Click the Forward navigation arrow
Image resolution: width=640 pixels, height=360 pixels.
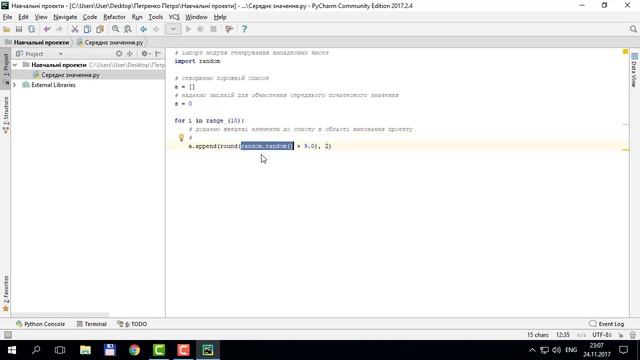[156, 29]
